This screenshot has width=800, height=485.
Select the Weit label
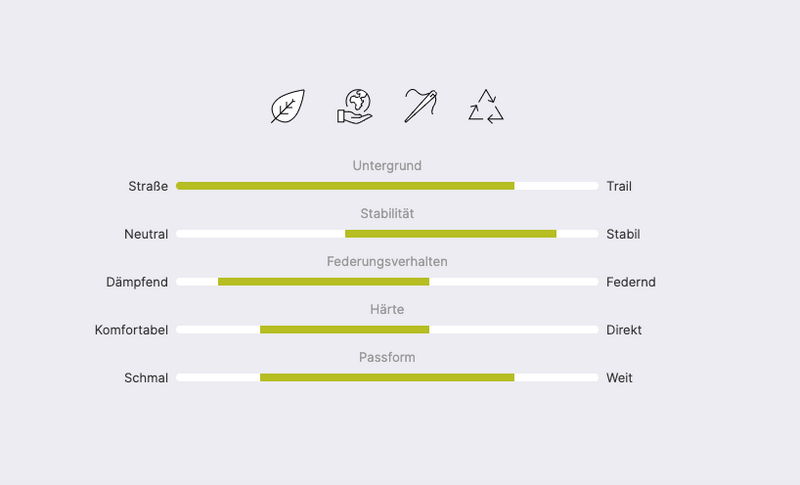pyautogui.click(x=619, y=378)
